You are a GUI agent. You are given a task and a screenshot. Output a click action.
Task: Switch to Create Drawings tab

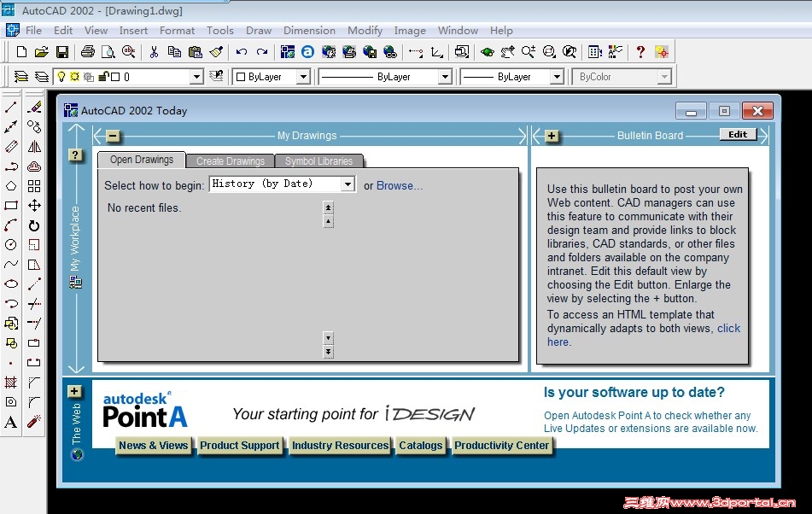(x=231, y=161)
